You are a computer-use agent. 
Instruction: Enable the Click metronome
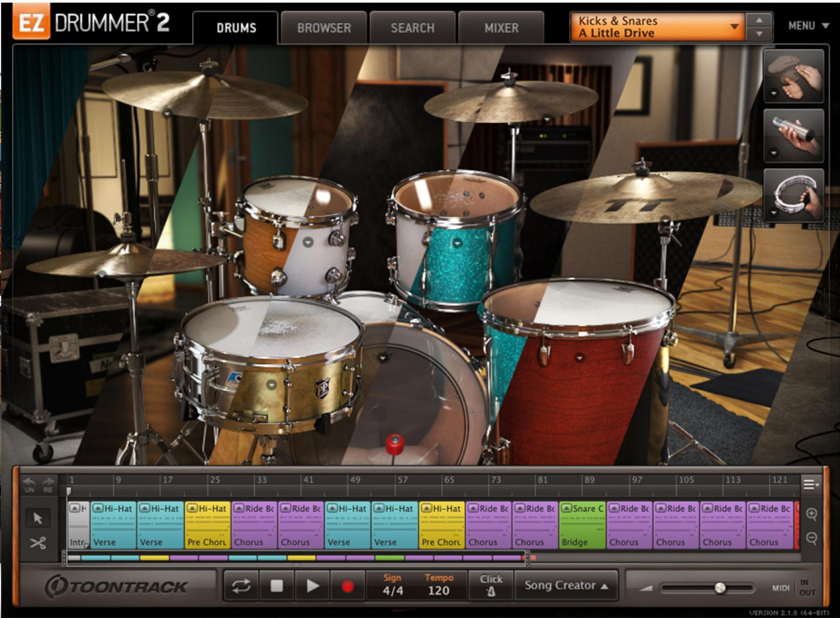pos(491,587)
